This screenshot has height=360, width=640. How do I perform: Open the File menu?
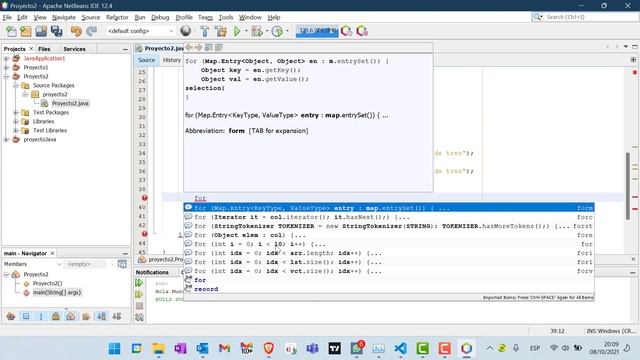pos(7,17)
